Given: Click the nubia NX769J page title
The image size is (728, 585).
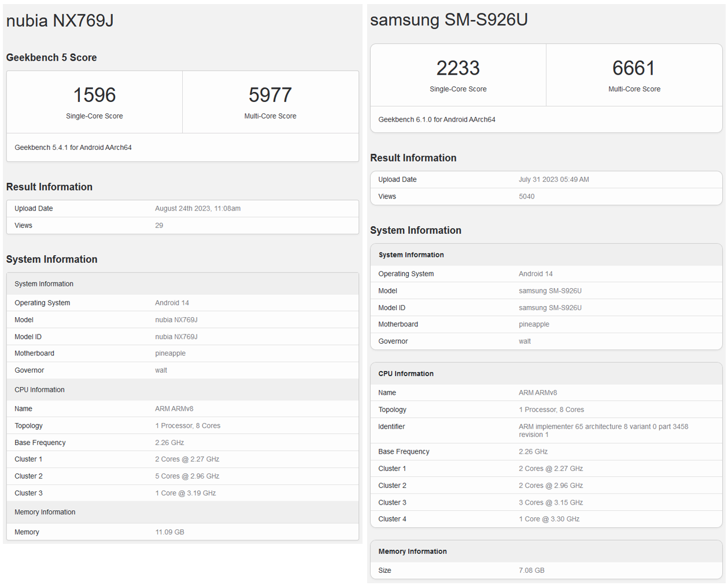Looking at the screenshot, I should 60,21.
